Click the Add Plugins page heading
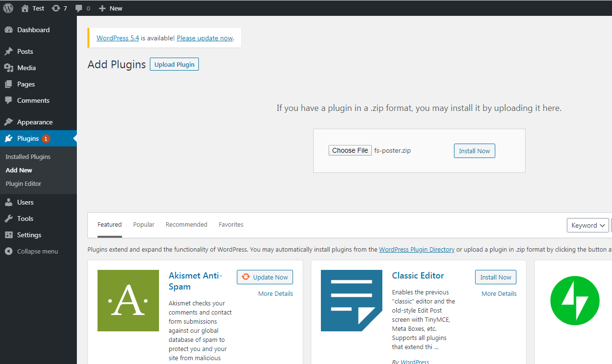This screenshot has width=612, height=364. (117, 64)
